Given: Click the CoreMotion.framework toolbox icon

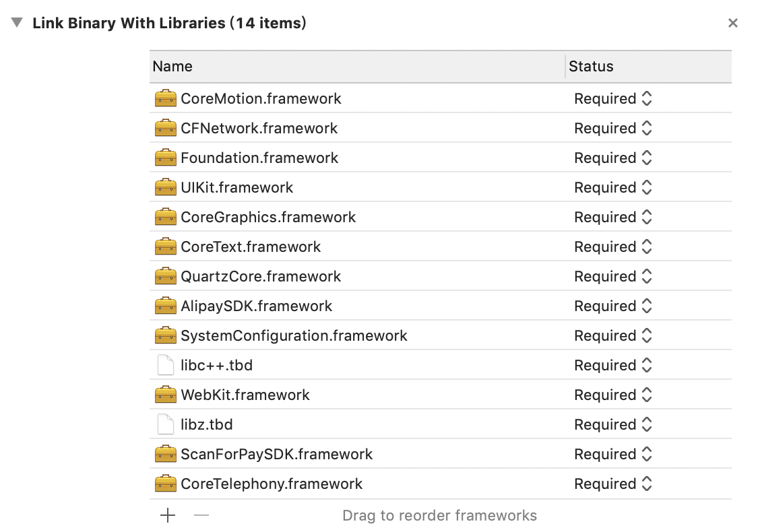Looking at the screenshot, I should click(x=165, y=98).
